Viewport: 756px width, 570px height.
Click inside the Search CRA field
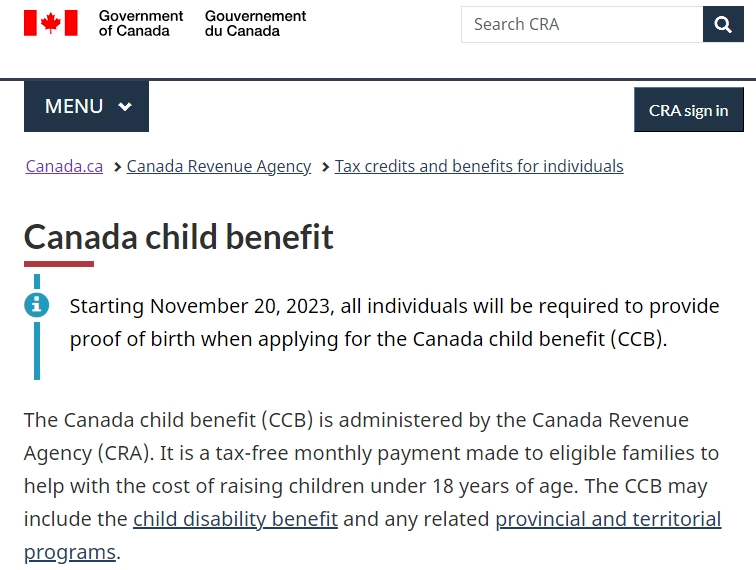point(582,24)
